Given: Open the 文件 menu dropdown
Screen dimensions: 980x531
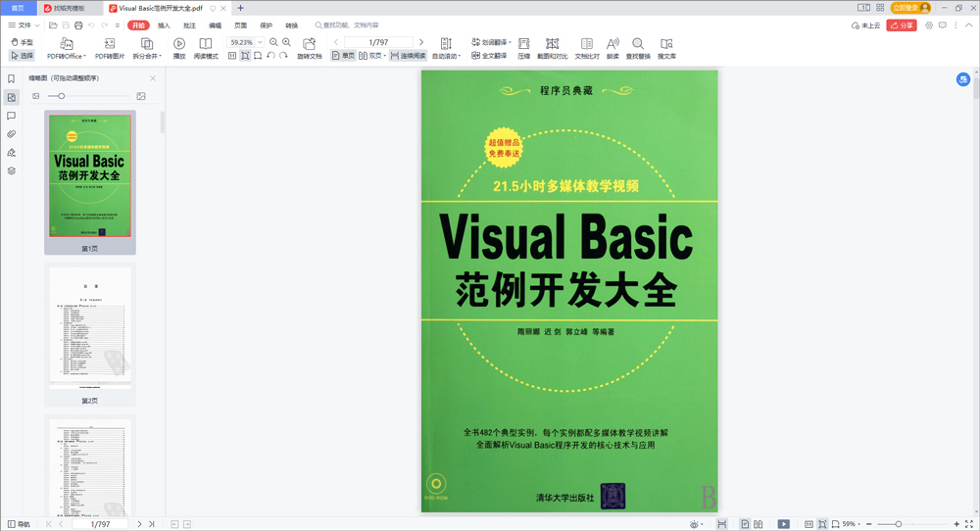Looking at the screenshot, I should [x=24, y=25].
